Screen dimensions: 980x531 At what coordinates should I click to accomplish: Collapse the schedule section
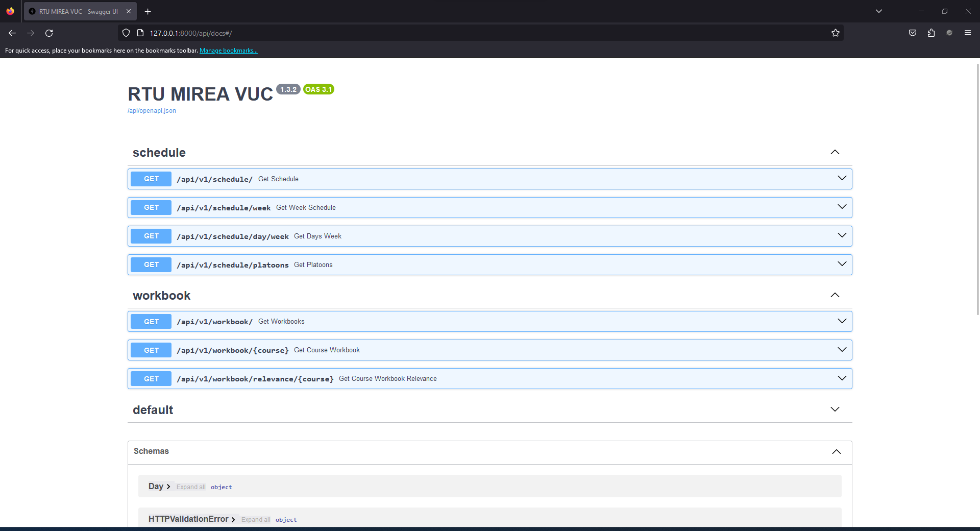835,152
